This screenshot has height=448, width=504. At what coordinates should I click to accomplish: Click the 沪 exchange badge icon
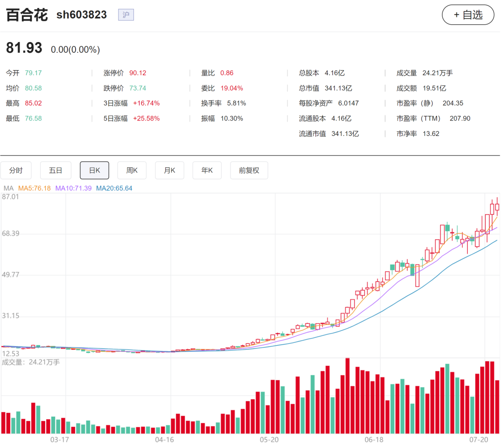click(126, 15)
